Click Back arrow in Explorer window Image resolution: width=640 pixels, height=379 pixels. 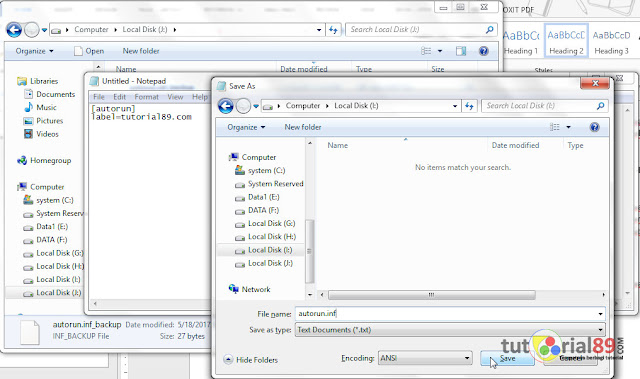click(14, 30)
